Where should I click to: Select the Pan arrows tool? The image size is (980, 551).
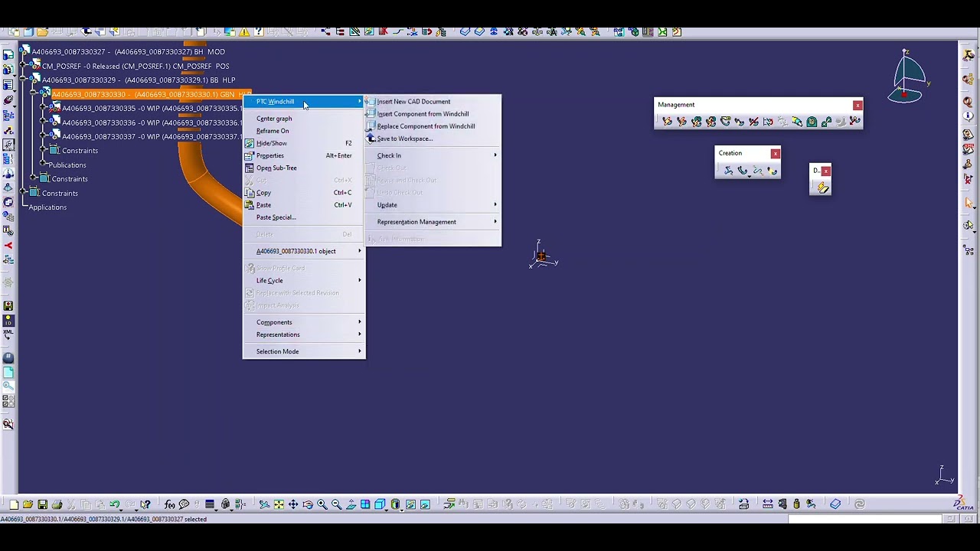(x=293, y=504)
